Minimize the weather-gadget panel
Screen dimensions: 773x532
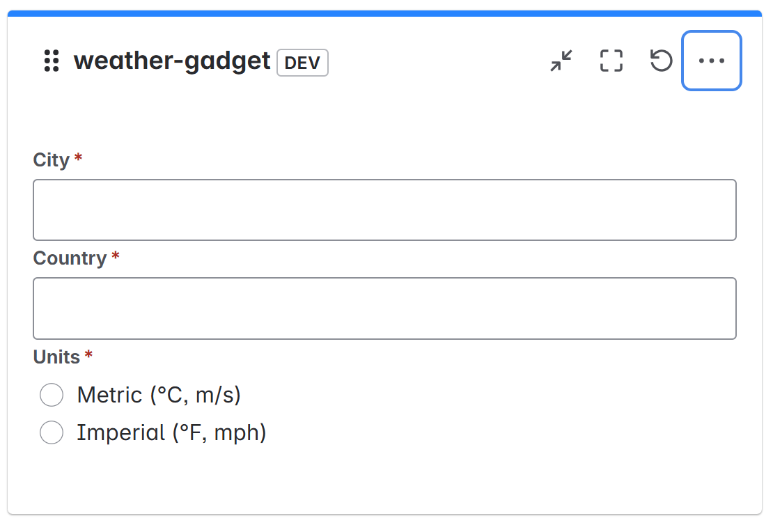(x=561, y=61)
